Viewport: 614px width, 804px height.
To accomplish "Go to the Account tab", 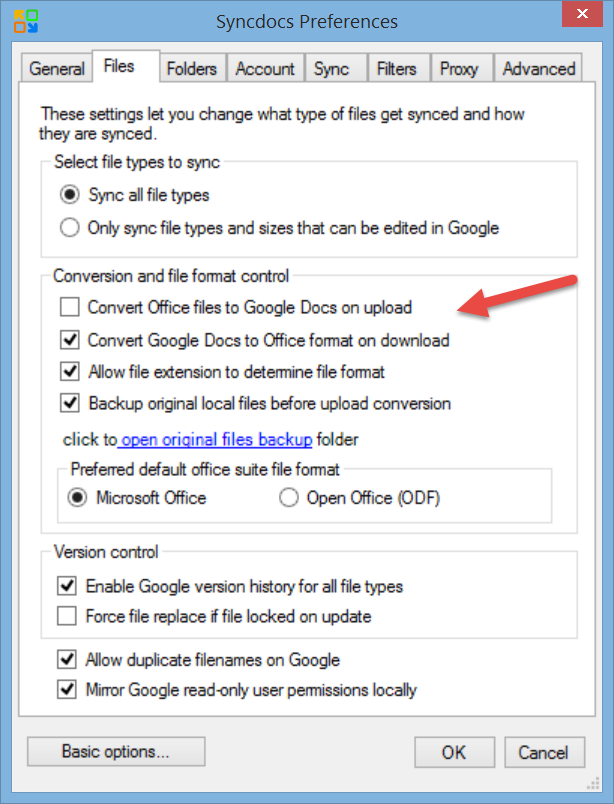I will coord(265,69).
